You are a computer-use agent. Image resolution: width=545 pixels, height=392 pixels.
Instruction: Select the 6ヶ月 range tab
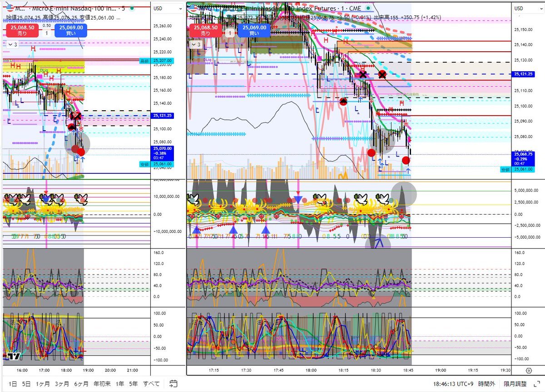pyautogui.click(x=81, y=384)
